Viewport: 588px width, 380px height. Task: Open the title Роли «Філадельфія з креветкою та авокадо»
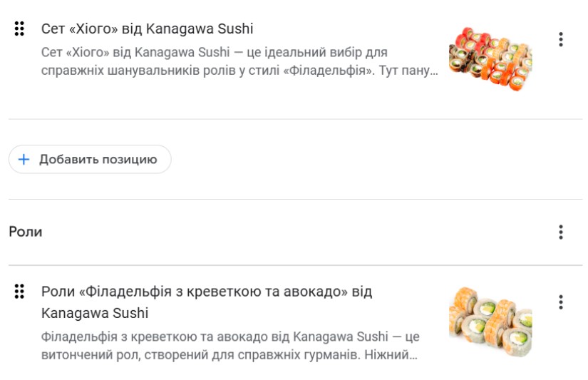(207, 292)
